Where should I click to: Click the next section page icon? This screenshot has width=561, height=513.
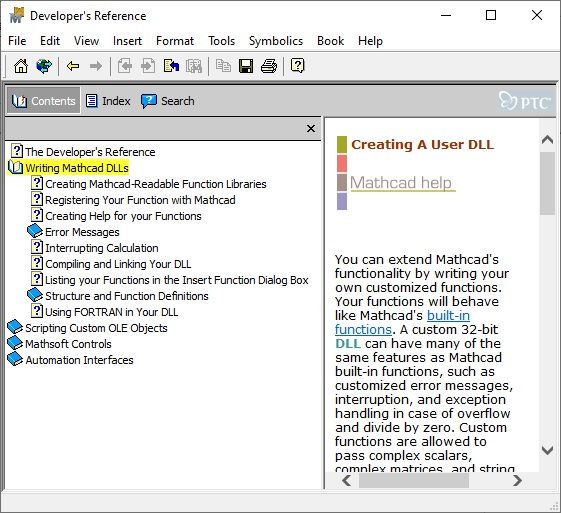pyautogui.click(x=148, y=66)
